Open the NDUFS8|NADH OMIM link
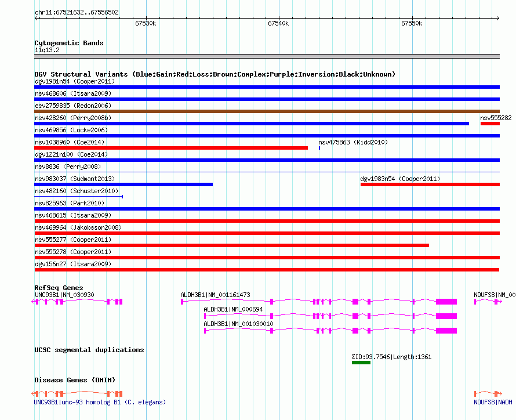516x420 pixels. click(493, 402)
